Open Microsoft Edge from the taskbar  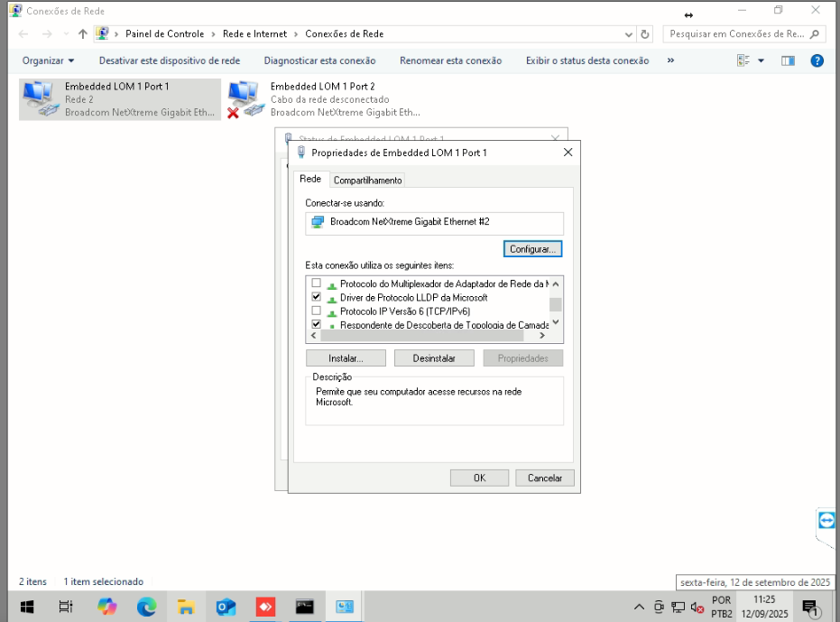pyautogui.click(x=146, y=607)
